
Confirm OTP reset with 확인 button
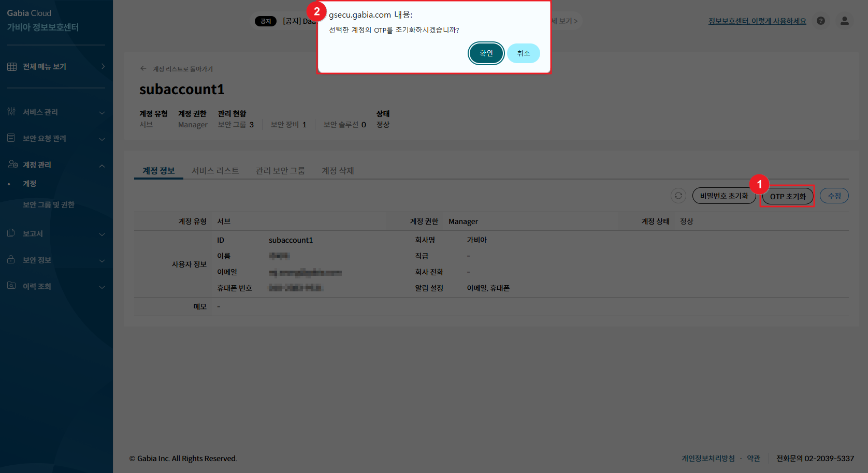click(486, 53)
